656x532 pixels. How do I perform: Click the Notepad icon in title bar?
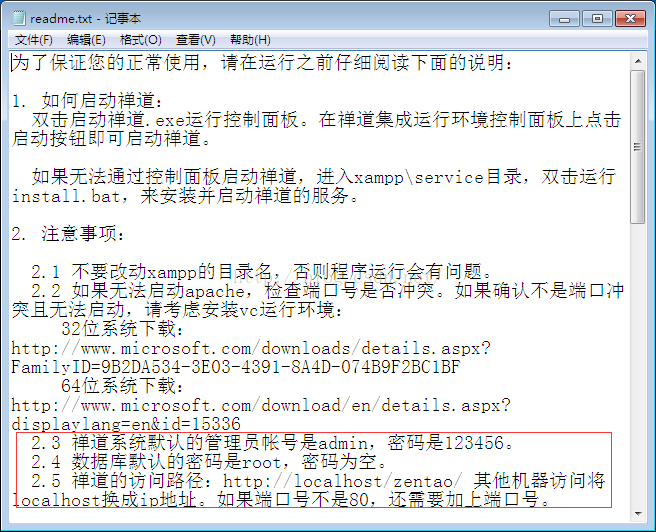click(18, 18)
